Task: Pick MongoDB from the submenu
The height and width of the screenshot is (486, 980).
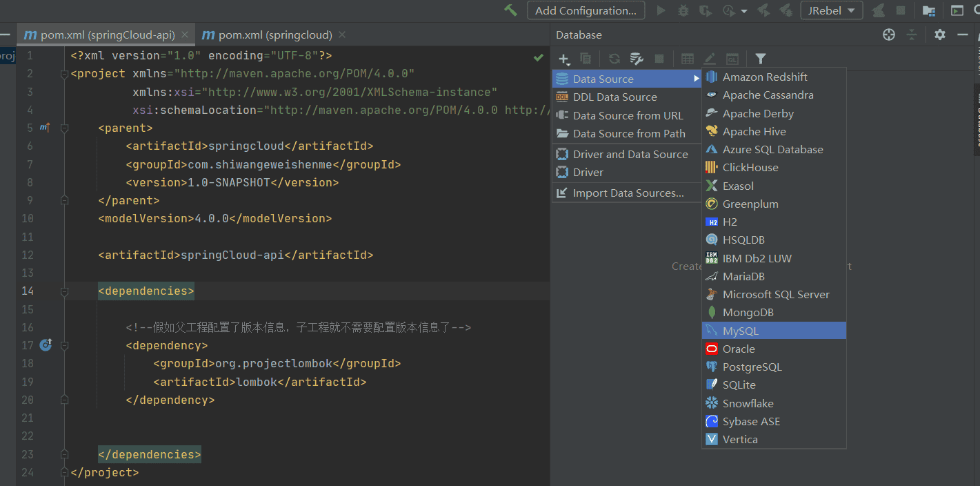Action: coord(774,313)
